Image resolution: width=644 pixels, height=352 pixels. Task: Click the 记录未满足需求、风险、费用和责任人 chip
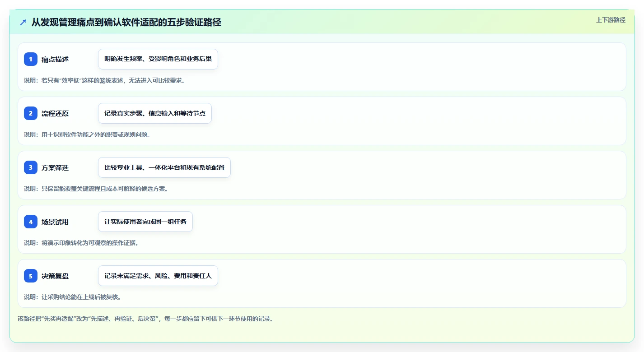[x=158, y=276]
